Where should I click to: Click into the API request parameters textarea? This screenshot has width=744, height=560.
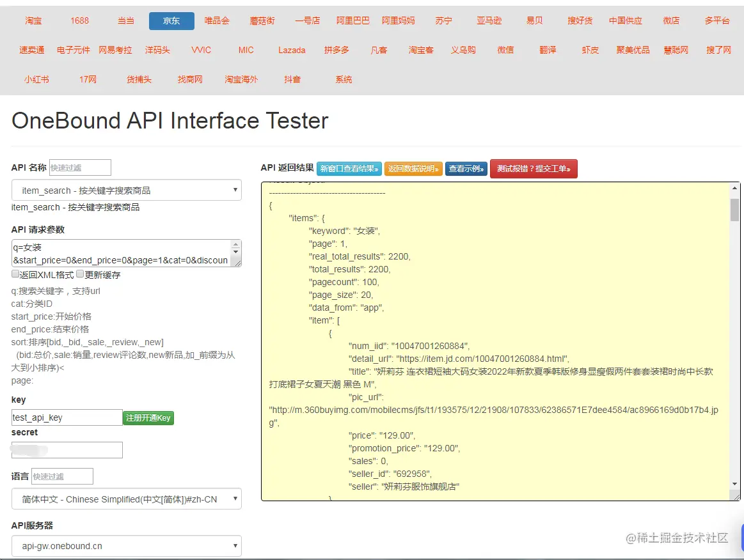(127, 253)
